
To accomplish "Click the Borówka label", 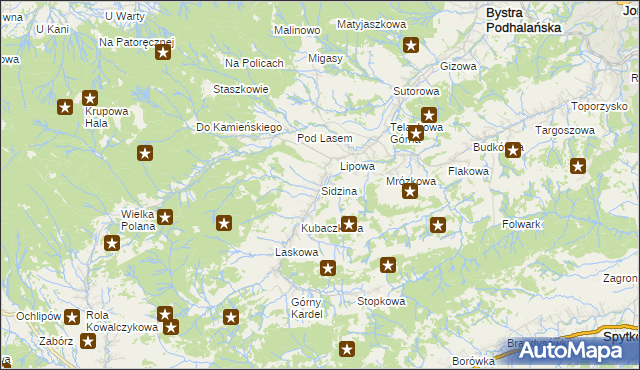I will point(473,361).
